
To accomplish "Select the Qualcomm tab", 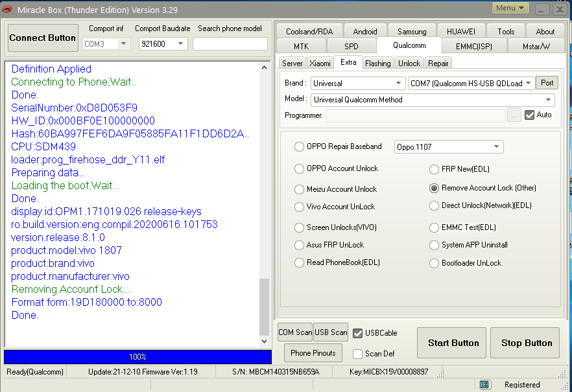I will point(409,45).
